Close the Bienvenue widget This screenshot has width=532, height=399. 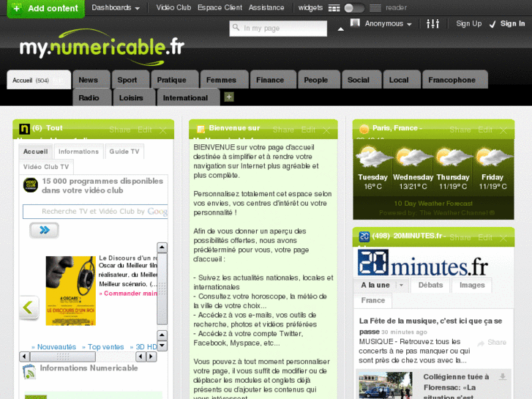(x=326, y=130)
